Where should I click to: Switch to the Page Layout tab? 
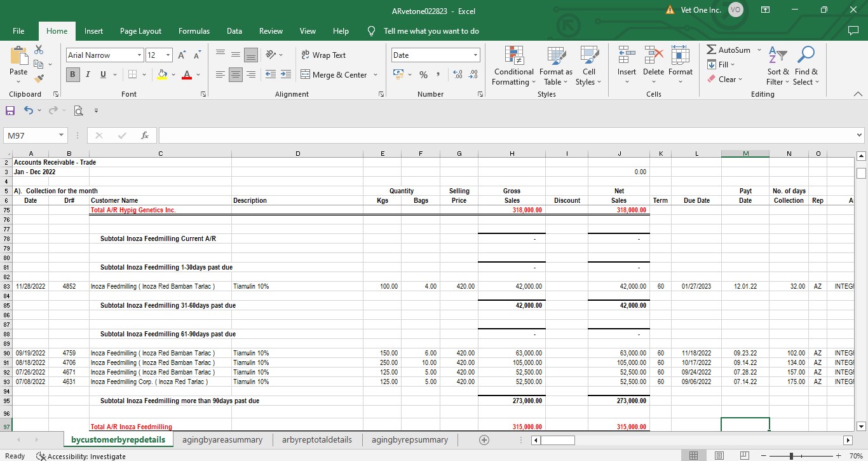tap(140, 31)
